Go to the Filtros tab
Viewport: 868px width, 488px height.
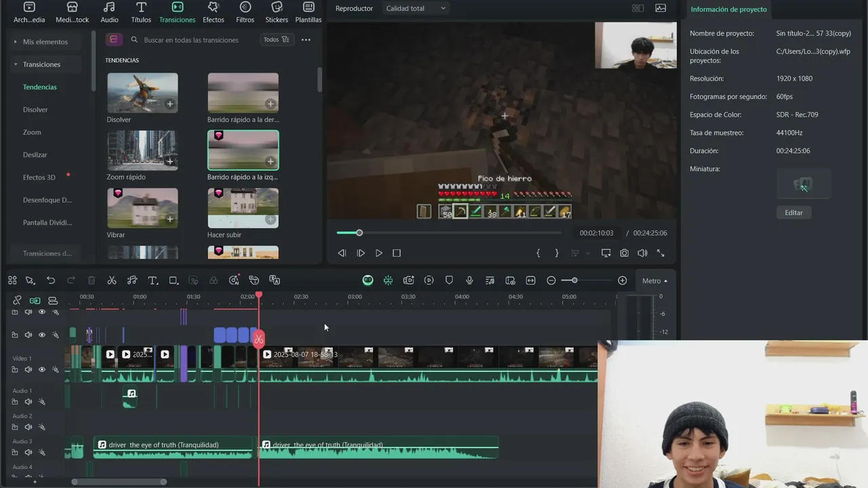245,12
